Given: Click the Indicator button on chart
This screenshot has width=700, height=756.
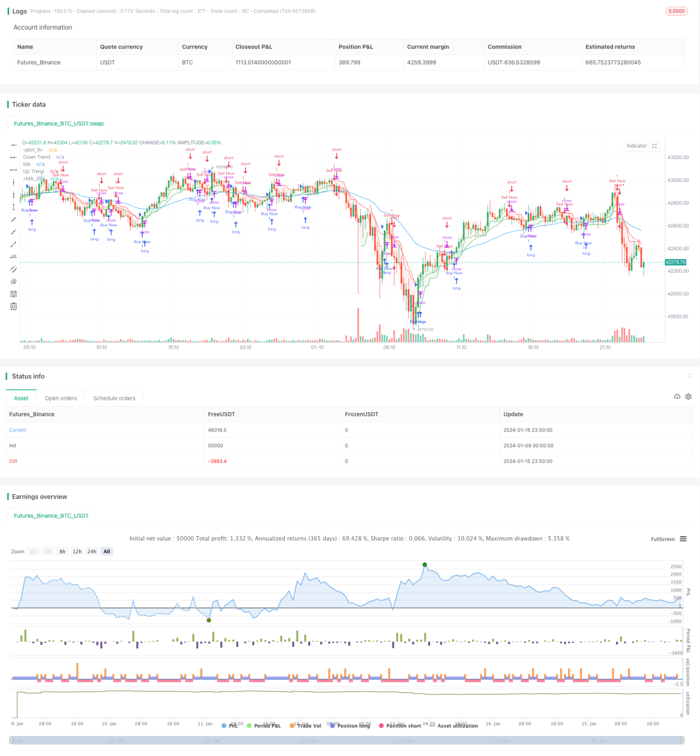Looking at the screenshot, I should 636,146.
